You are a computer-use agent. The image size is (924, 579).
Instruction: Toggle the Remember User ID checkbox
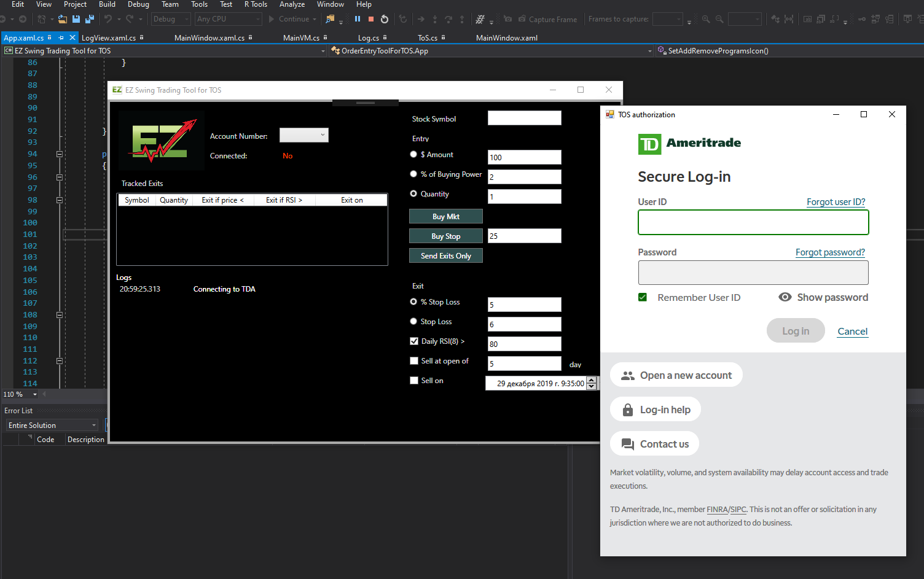click(x=643, y=297)
